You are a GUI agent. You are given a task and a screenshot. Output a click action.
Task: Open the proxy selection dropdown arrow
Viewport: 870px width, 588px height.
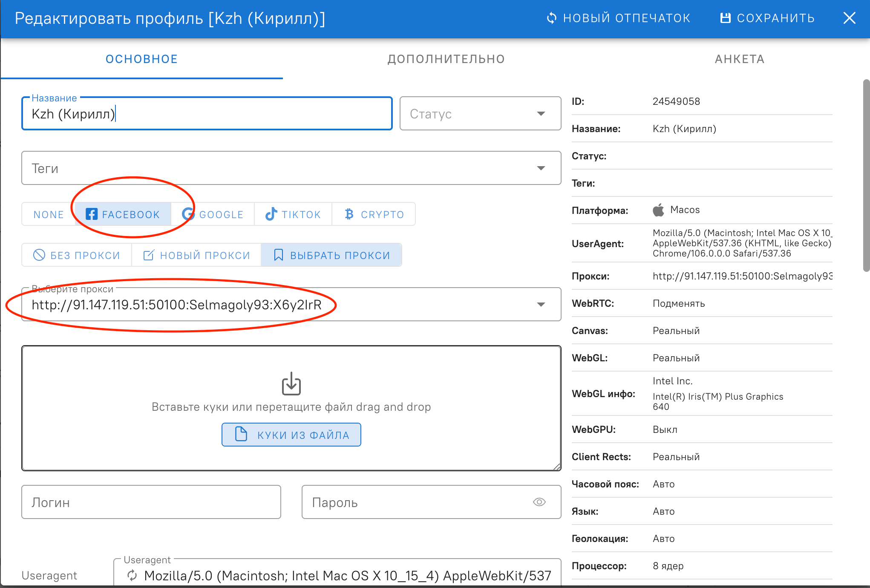tap(541, 304)
